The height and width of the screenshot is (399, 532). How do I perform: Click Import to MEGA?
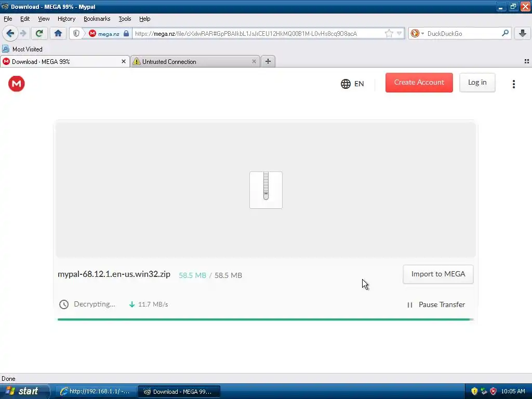pos(438,274)
